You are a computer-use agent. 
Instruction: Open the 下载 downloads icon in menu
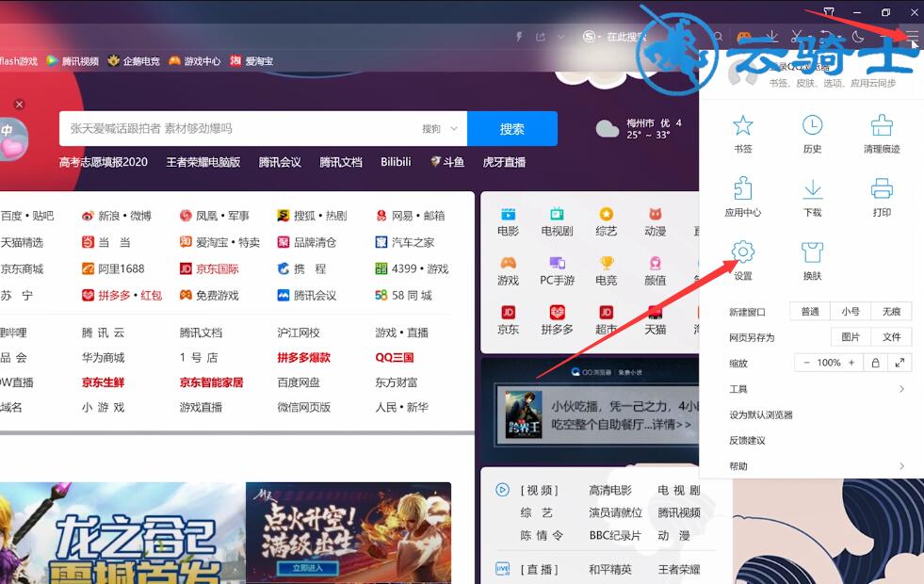point(812,188)
